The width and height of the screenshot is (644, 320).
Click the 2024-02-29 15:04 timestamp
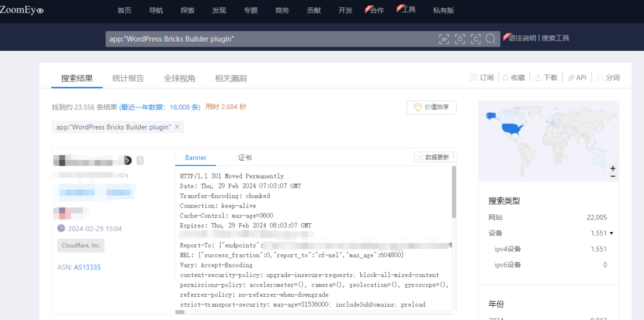pos(95,229)
